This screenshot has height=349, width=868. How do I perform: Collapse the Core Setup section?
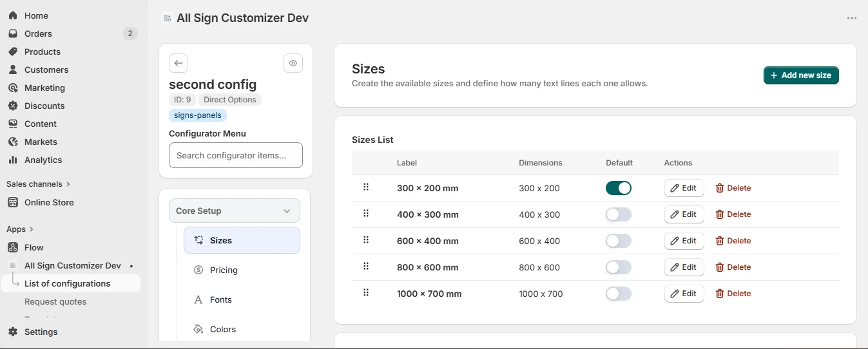(235, 211)
